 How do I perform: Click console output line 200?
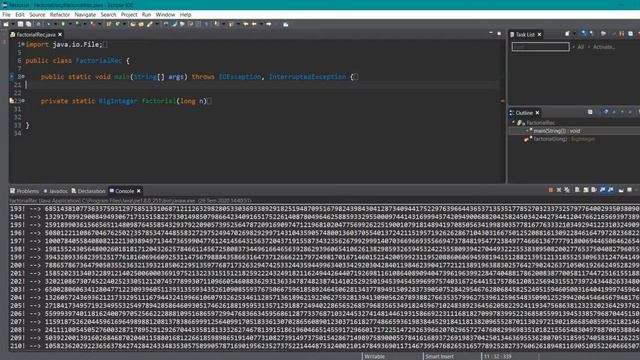coord(324,265)
